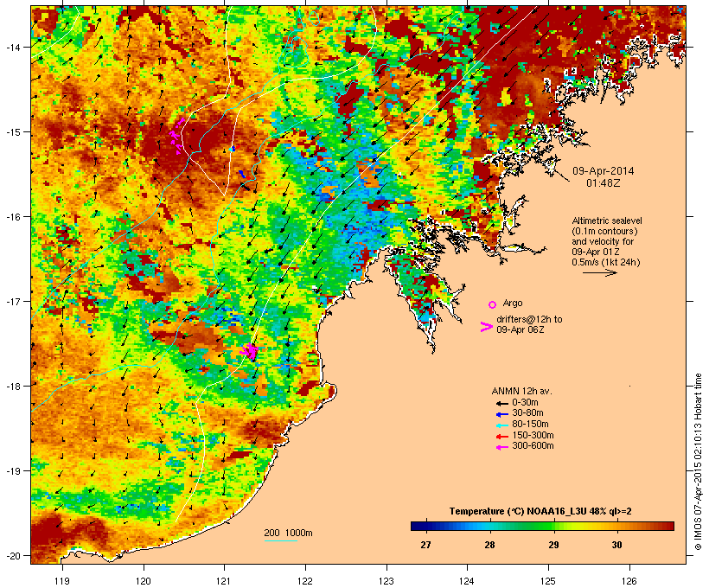Click longitude axis label 121
The width and height of the screenshot is (709, 588).
[224, 581]
